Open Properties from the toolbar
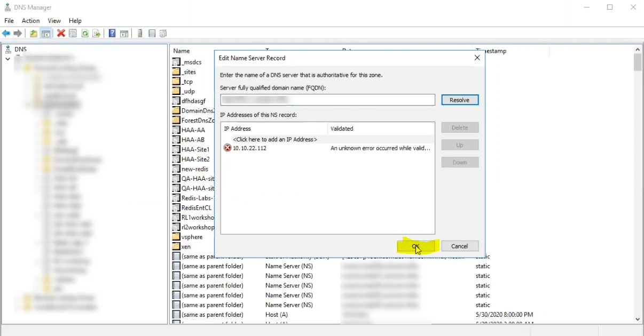 [73, 34]
